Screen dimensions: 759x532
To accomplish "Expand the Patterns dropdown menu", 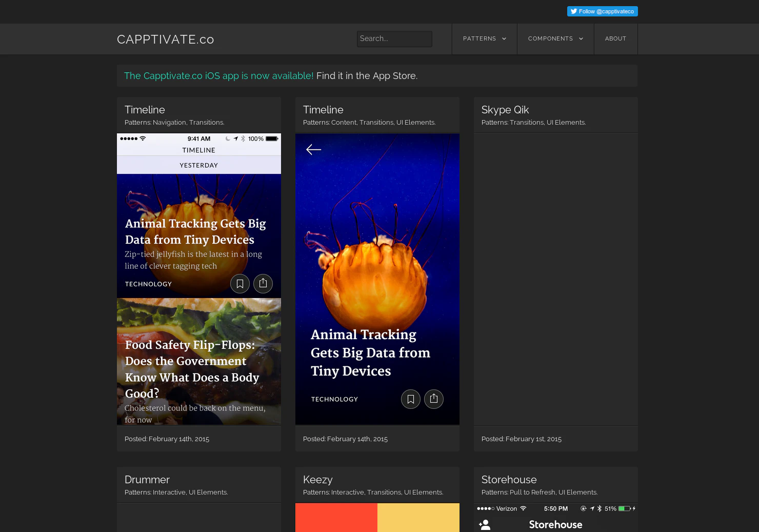I will pyautogui.click(x=485, y=39).
